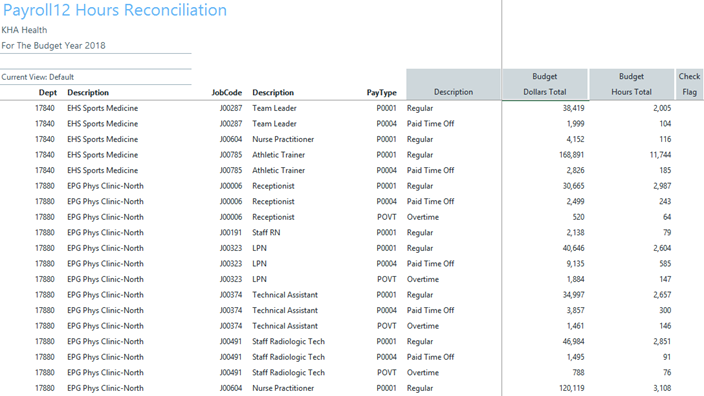The width and height of the screenshot is (704, 396).
Task: Click the 3,108 budget hours cell
Action: click(x=662, y=388)
